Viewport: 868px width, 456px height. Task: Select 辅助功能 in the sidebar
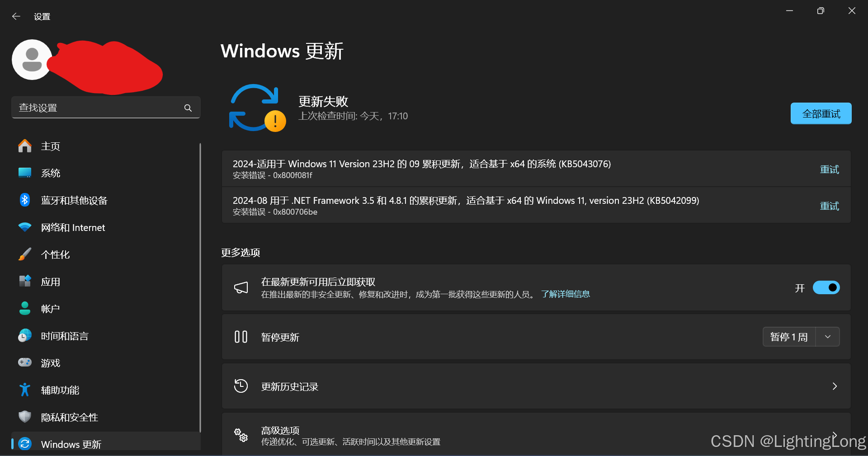[106, 390]
